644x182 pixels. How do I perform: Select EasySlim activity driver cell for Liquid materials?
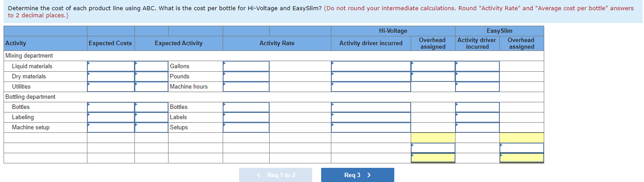477,66
